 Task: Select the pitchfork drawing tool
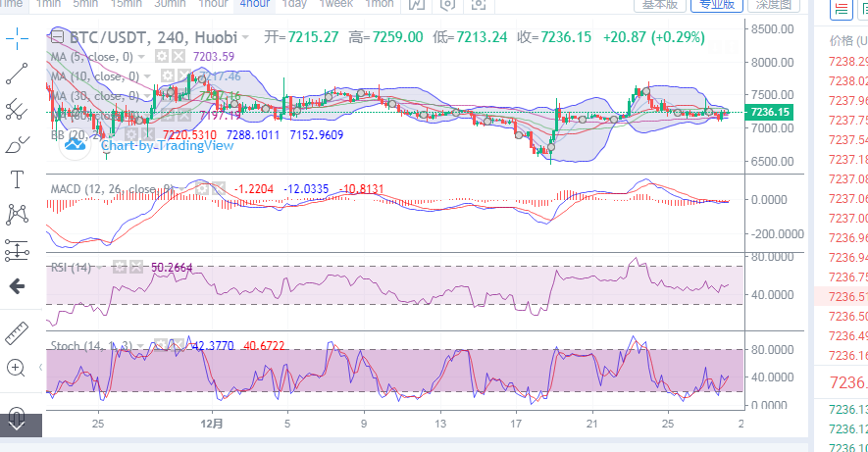[17, 110]
